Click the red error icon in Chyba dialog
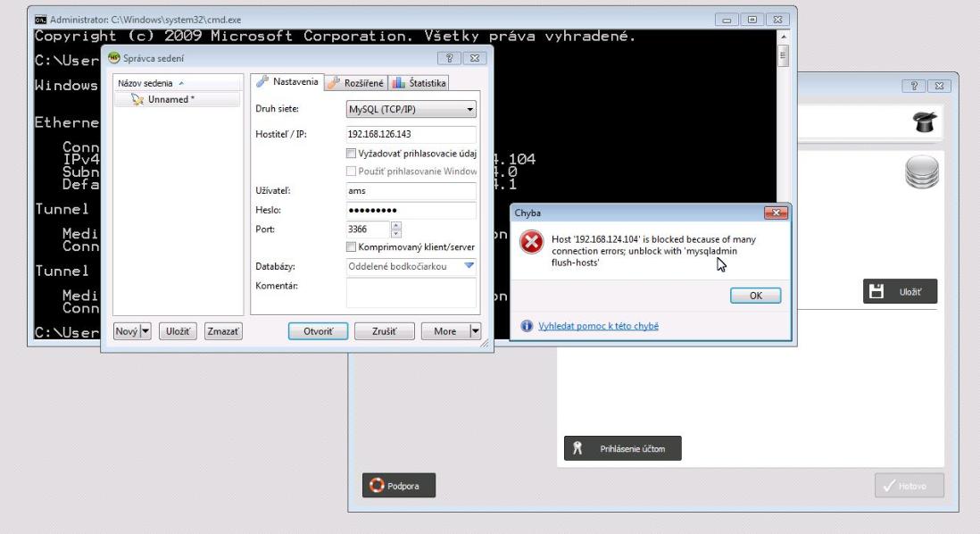This screenshot has width=980, height=534. tap(531, 242)
